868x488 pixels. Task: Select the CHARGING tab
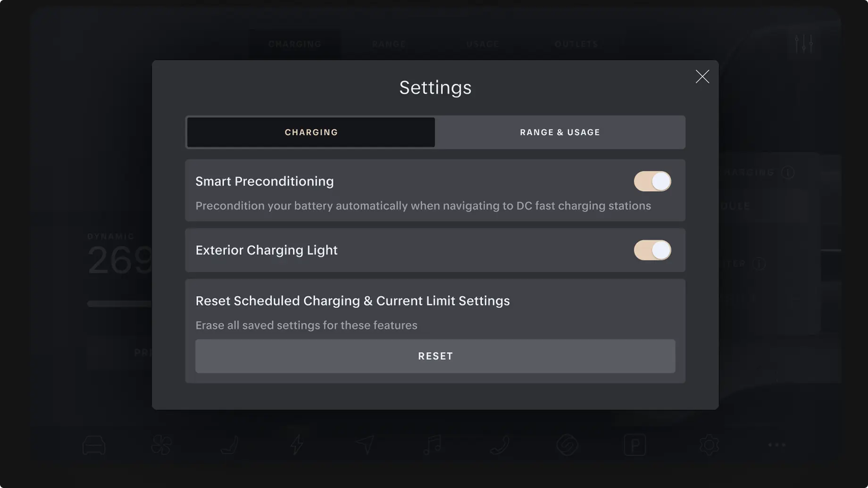pos(311,132)
